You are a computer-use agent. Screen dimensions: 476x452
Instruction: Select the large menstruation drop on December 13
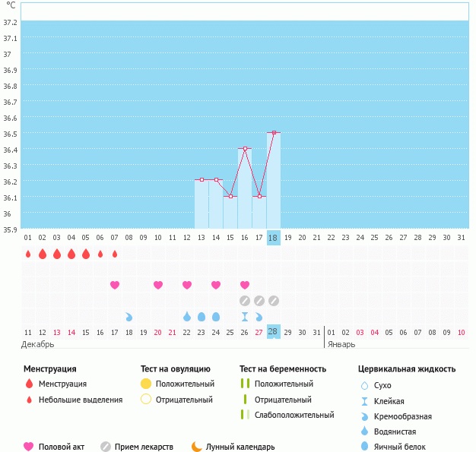(x=57, y=254)
